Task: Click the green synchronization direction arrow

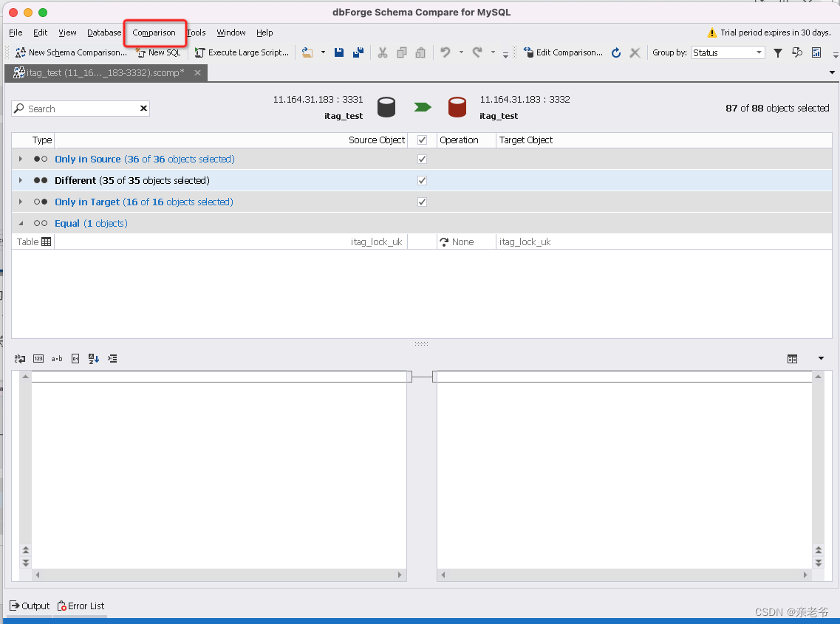Action: coord(423,107)
